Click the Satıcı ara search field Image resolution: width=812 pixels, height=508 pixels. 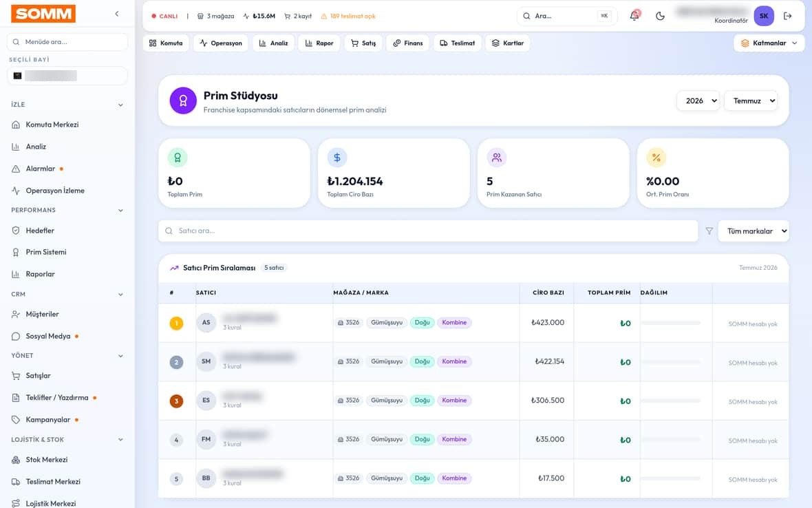[428, 231]
